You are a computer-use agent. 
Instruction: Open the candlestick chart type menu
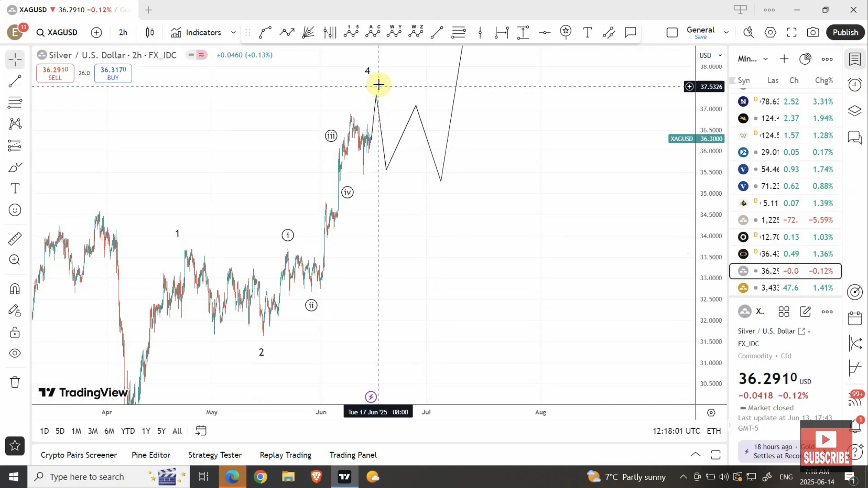(150, 32)
